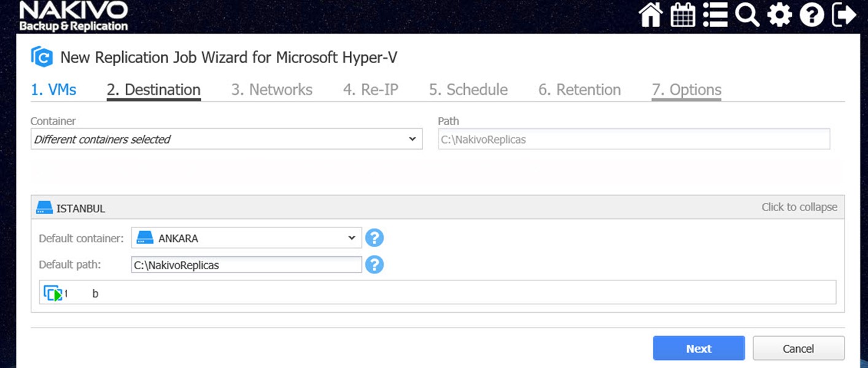Click the ISTANBUL header label
868x368 pixels.
80,209
